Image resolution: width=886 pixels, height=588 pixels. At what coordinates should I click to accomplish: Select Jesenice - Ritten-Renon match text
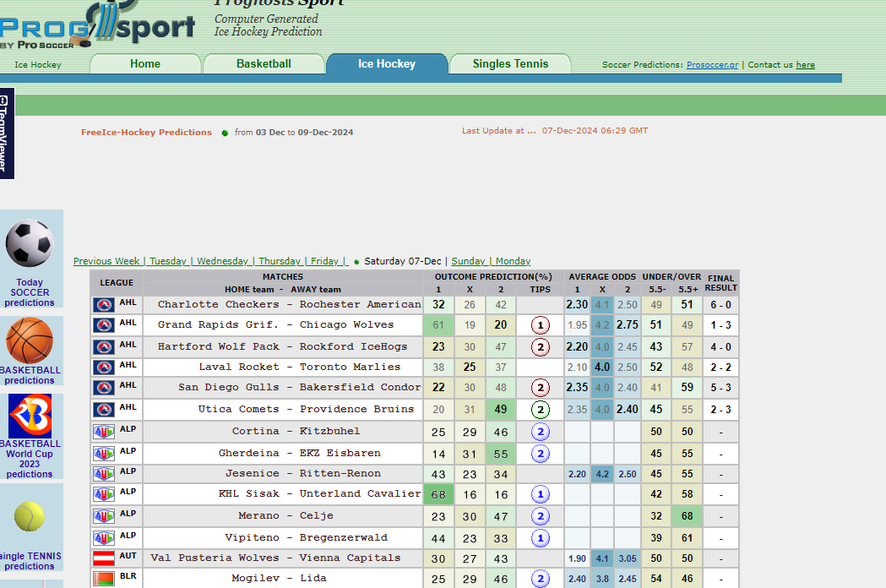pyautogui.click(x=303, y=474)
